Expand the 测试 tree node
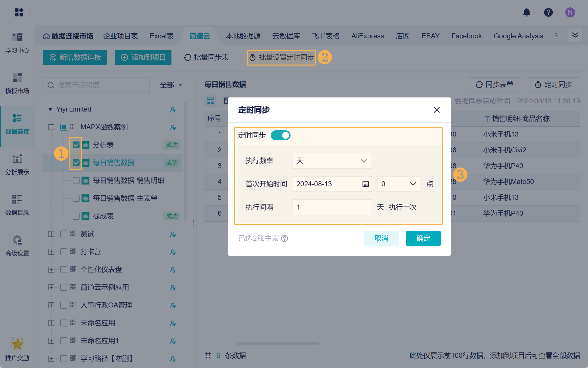 tap(51, 234)
